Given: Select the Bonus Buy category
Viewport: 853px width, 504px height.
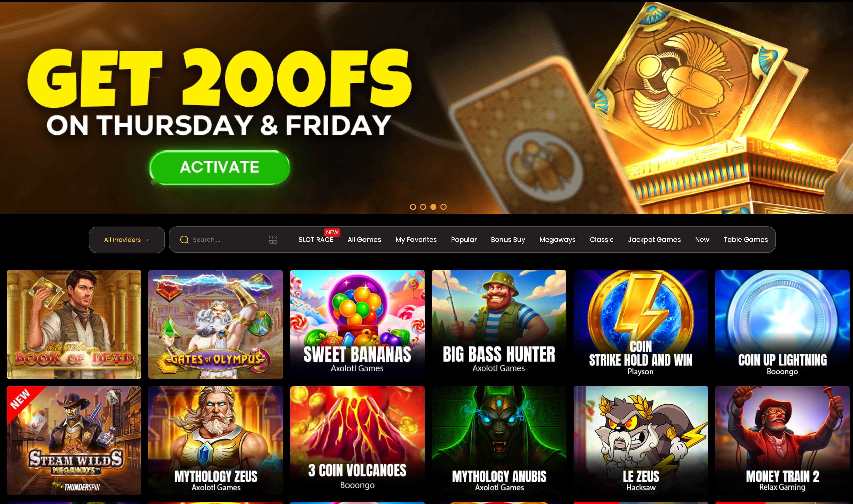Looking at the screenshot, I should click(x=508, y=239).
